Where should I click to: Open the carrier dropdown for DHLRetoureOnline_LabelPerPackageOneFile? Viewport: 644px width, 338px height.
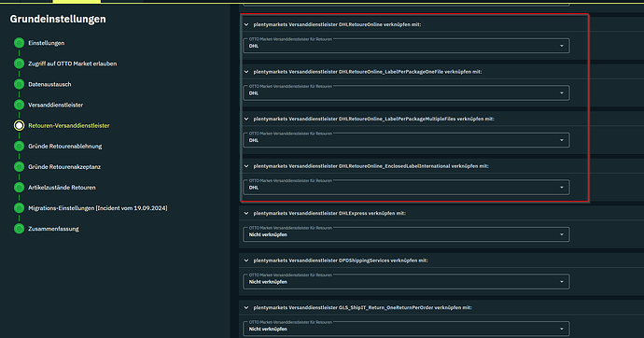(406, 92)
